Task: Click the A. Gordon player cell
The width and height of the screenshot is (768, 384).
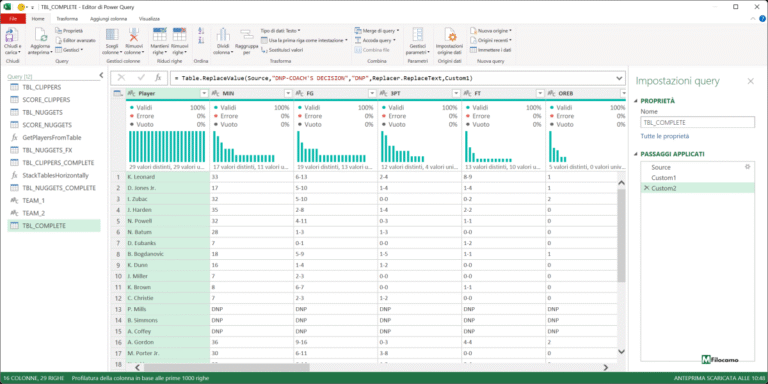Action: tap(167, 342)
